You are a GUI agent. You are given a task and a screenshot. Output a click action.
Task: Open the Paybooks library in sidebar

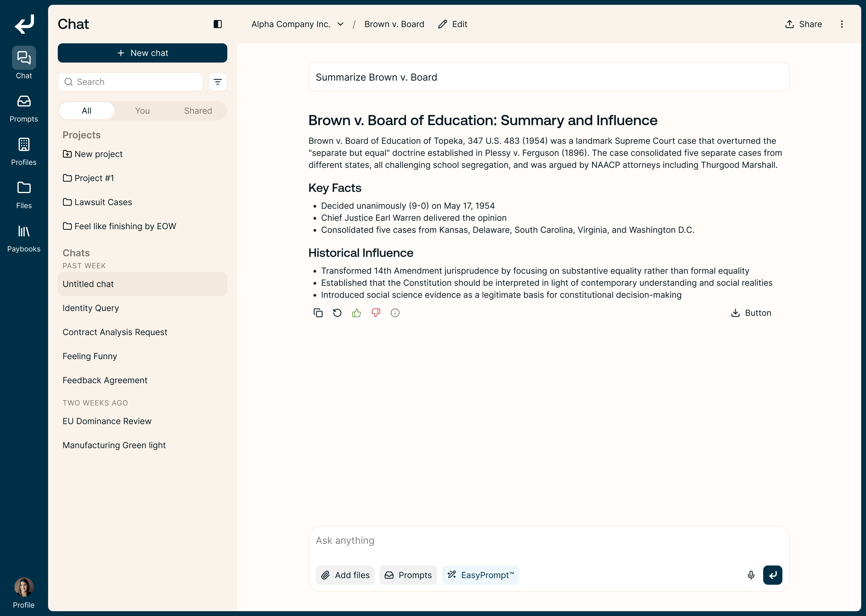[24, 239]
